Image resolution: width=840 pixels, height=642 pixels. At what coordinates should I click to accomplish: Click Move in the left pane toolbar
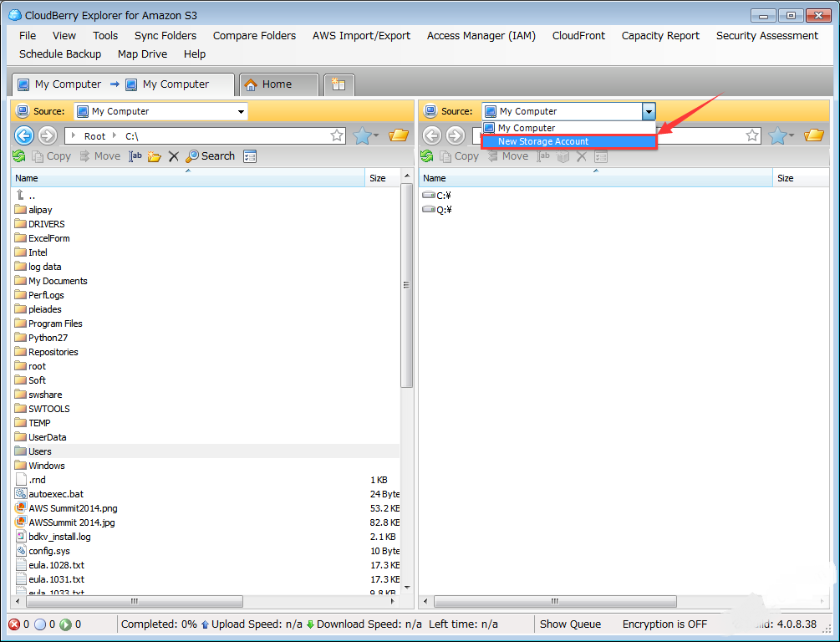coord(100,156)
